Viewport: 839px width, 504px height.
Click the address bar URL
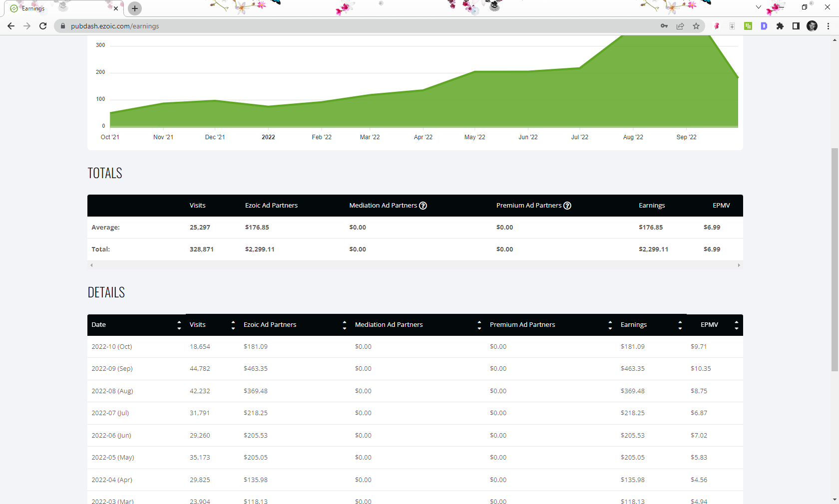pyautogui.click(x=115, y=26)
